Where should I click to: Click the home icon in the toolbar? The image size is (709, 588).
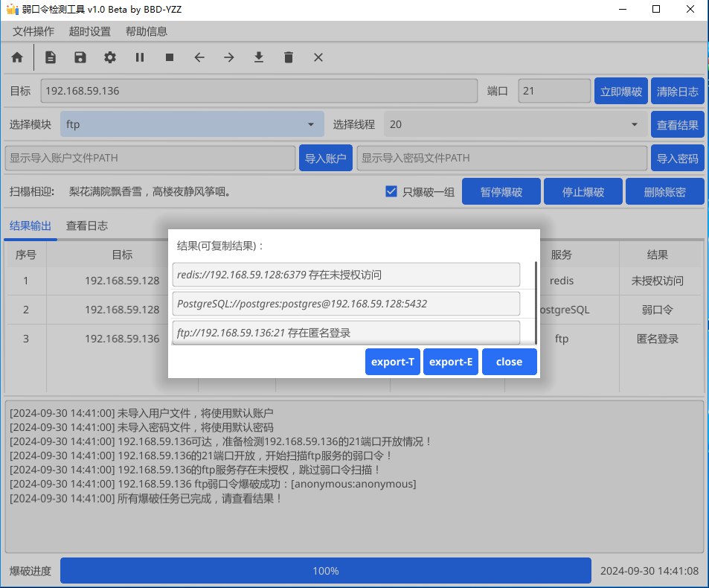tap(16, 57)
